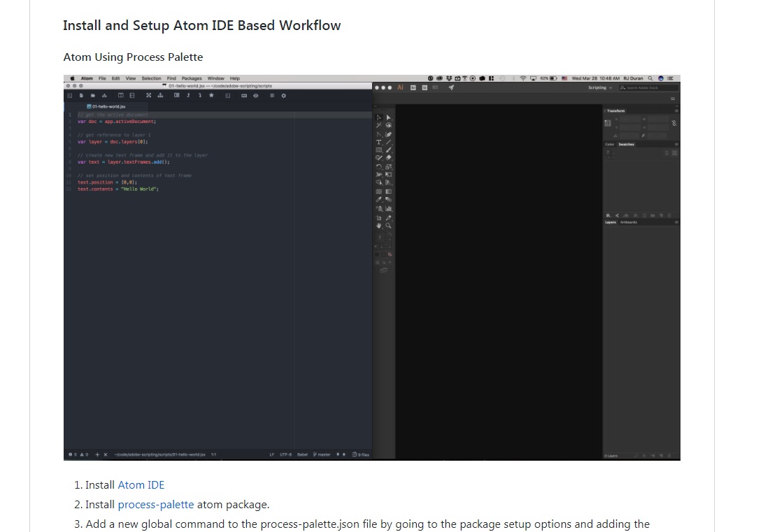
Task: Open the Swatches panel flyout menu
Action: (x=676, y=145)
